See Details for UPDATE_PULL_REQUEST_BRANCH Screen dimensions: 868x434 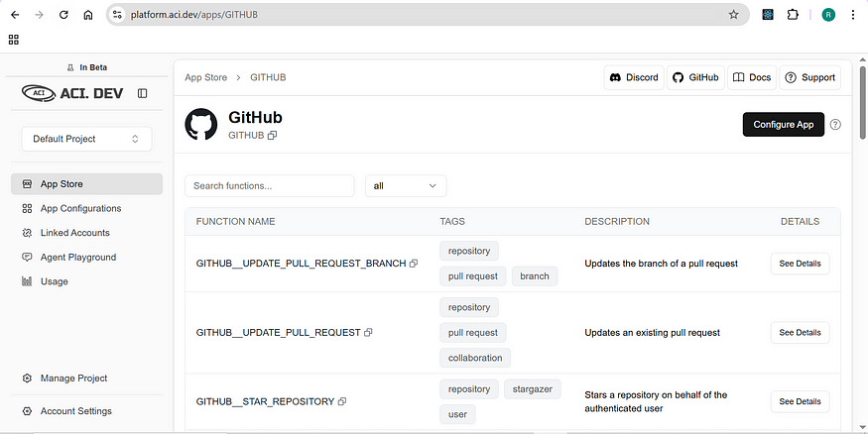click(800, 264)
